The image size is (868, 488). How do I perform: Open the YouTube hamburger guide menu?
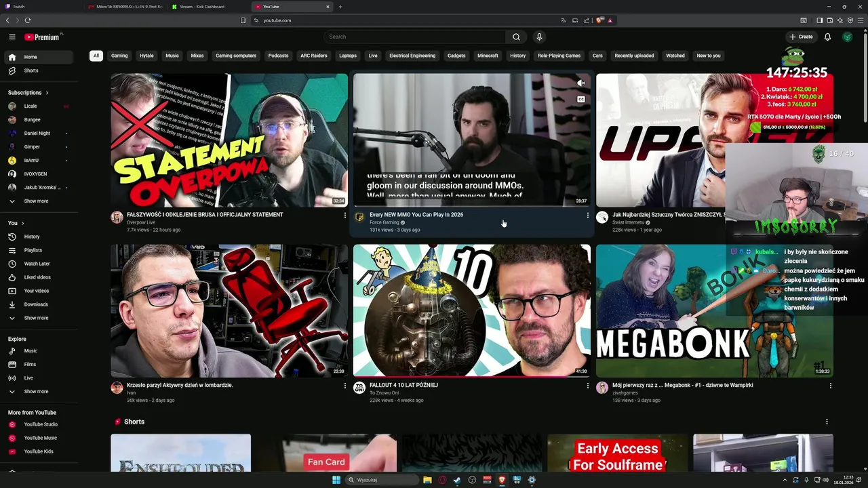tap(12, 37)
